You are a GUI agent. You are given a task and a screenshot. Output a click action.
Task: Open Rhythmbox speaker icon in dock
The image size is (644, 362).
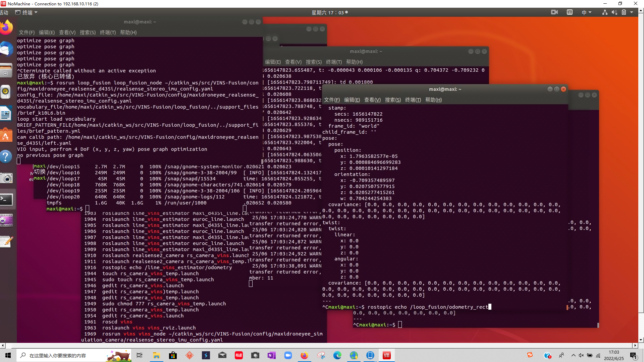pos(6,92)
